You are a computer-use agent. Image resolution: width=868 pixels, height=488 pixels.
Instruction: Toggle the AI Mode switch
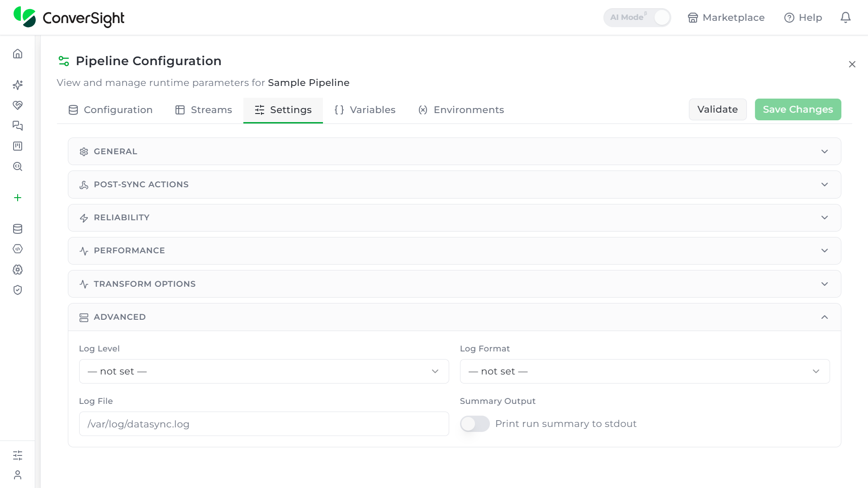[x=637, y=18]
